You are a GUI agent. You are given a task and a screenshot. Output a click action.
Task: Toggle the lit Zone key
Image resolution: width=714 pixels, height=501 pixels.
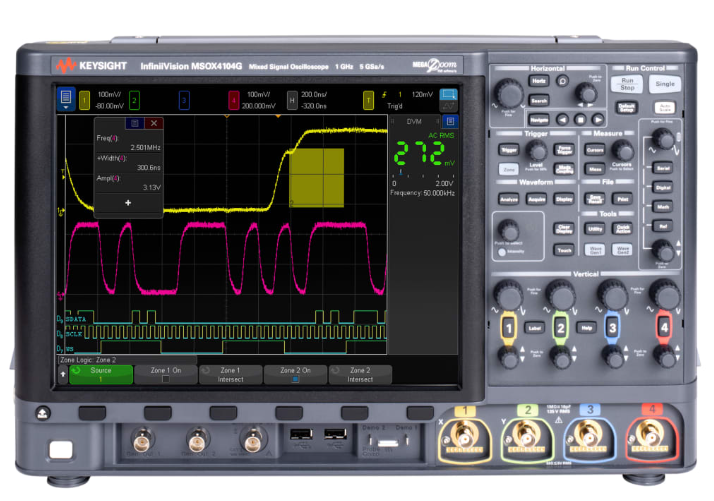pos(509,169)
